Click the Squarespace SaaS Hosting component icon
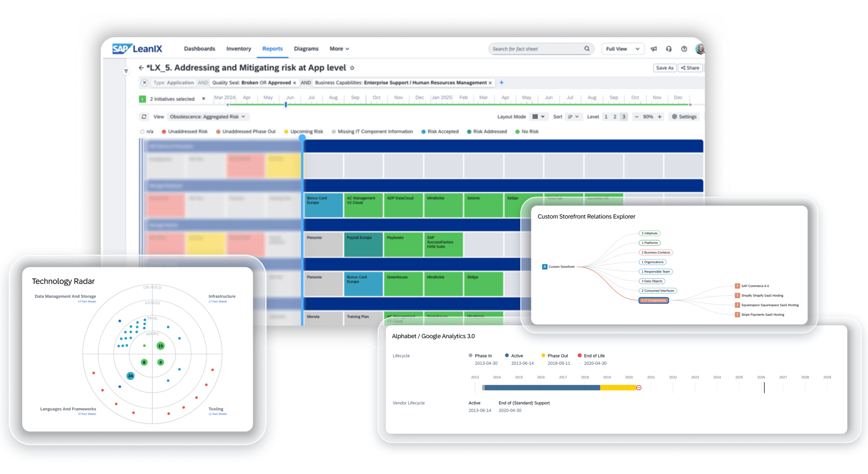868x474 pixels. point(737,305)
